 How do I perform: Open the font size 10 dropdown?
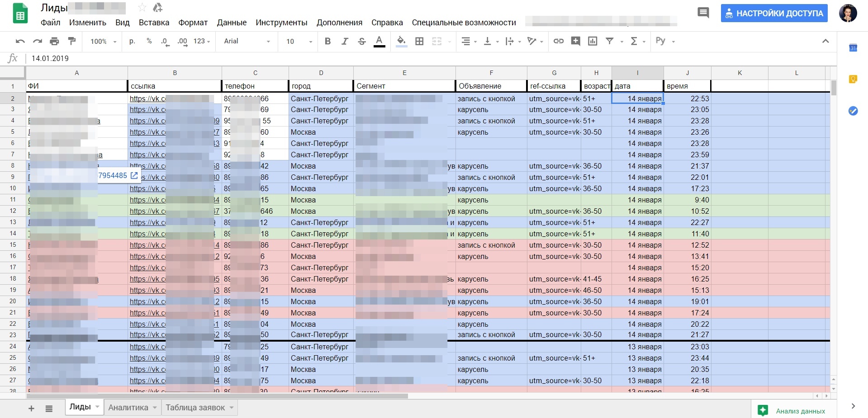click(299, 41)
